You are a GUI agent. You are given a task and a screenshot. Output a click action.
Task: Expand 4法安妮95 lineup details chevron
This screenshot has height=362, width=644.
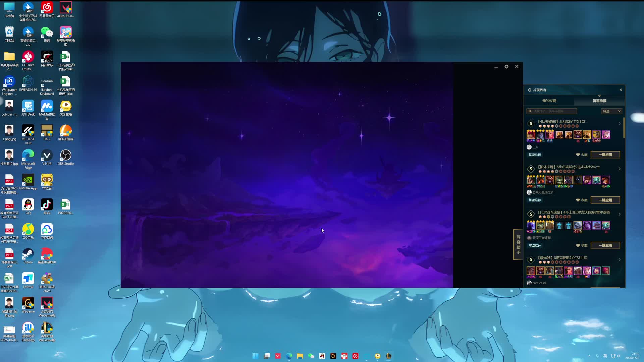coord(620,124)
